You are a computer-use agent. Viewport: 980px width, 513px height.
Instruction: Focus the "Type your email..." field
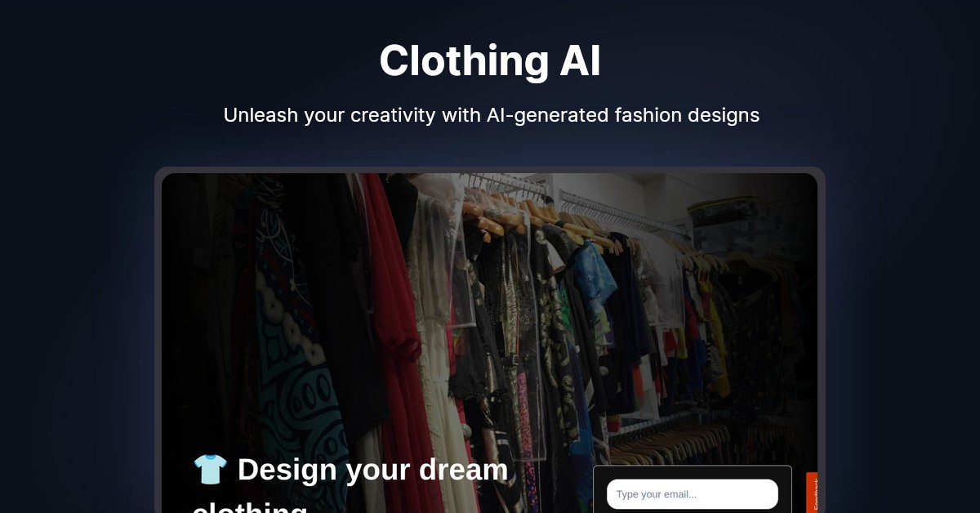693,494
